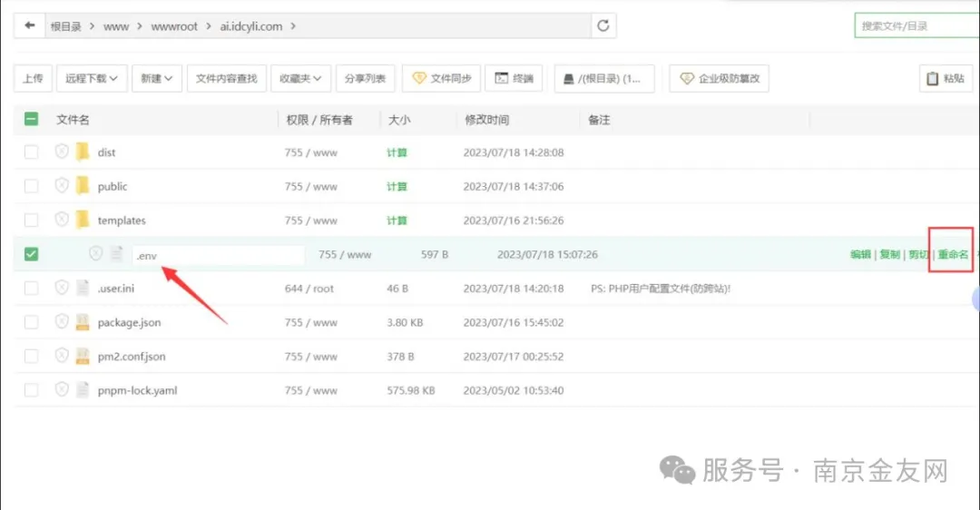Click the 粘贴 paste button
This screenshot has height=510, width=980.
coord(946,78)
